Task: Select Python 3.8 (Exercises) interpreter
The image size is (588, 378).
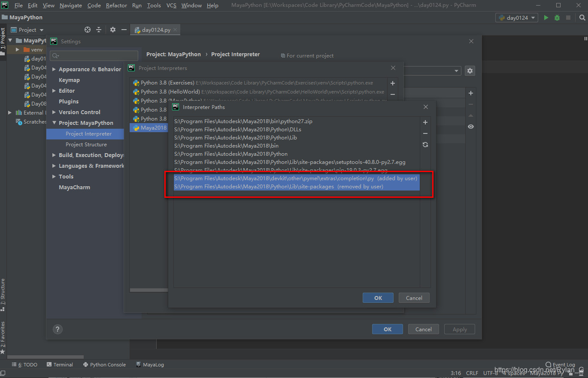Action: point(258,83)
